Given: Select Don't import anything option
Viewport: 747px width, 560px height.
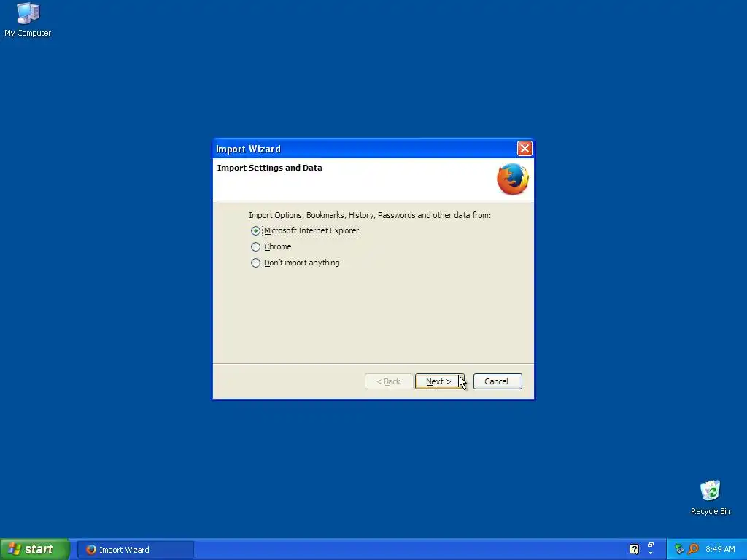Looking at the screenshot, I should [x=295, y=262].
